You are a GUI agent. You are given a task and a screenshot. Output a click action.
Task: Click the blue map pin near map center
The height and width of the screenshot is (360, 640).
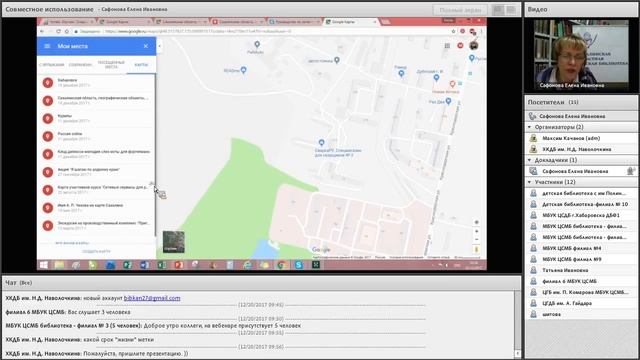[322, 142]
